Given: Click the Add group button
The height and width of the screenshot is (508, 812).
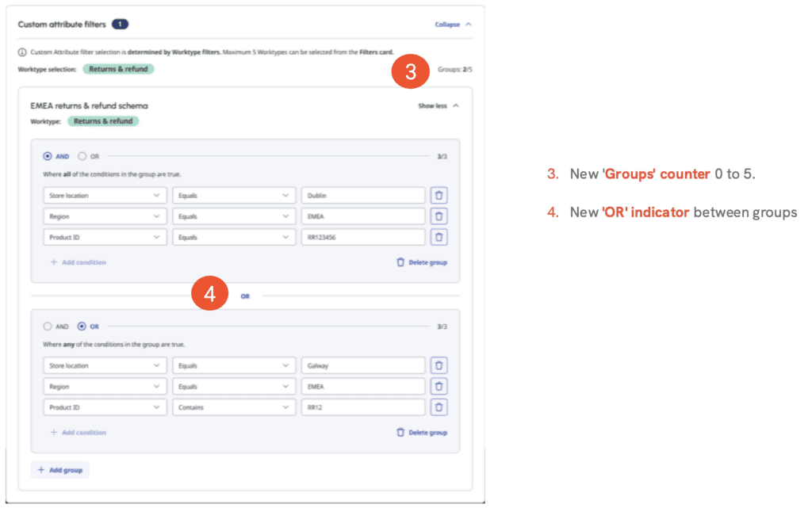Looking at the screenshot, I should click(x=59, y=469).
